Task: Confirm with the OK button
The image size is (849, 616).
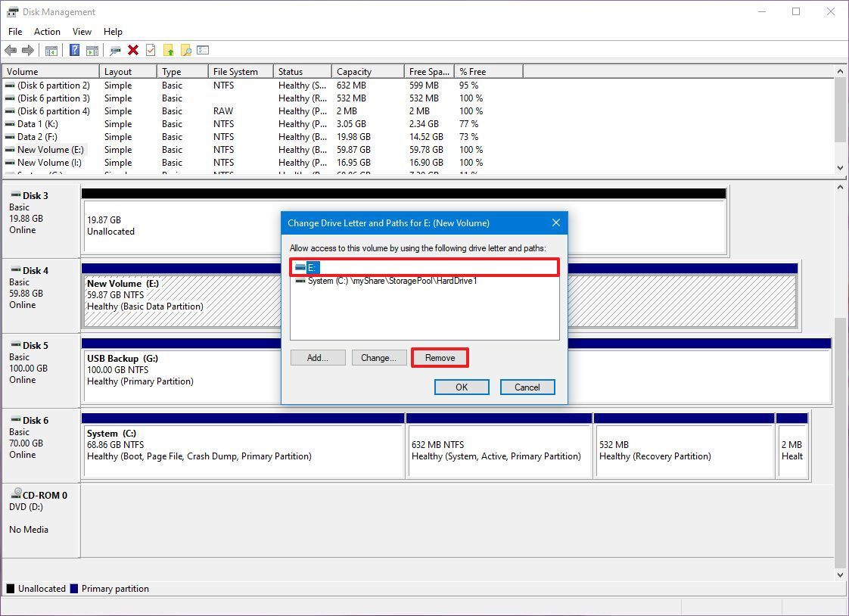Action: [462, 387]
